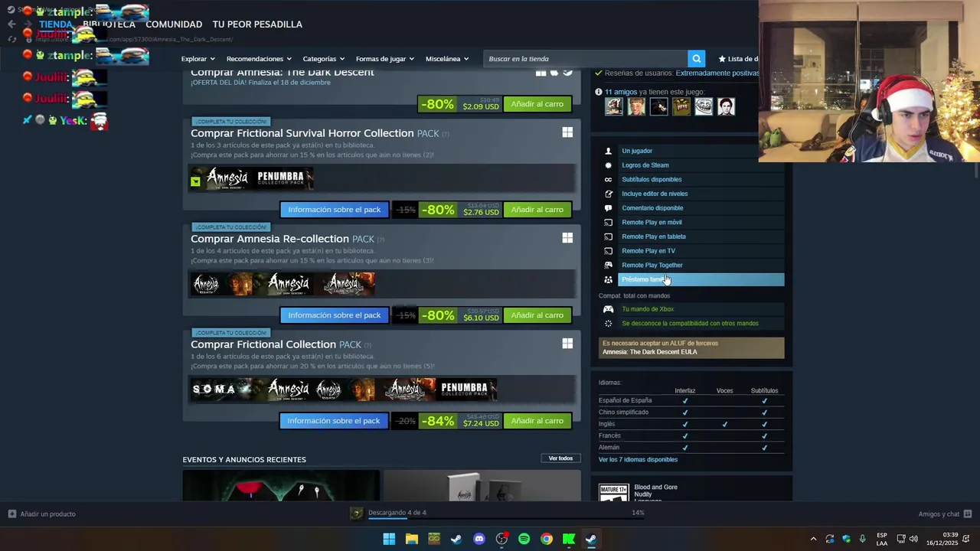Open pack info for Frictional Survival Horror Collection
Image resolution: width=980 pixels, height=551 pixels.
pos(335,210)
